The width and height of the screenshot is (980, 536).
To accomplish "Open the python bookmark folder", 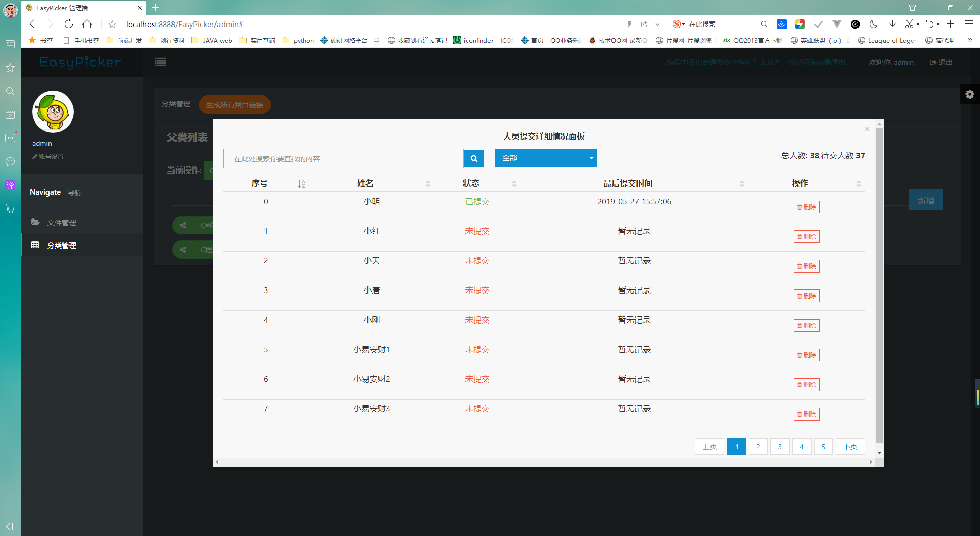I will [x=298, y=40].
